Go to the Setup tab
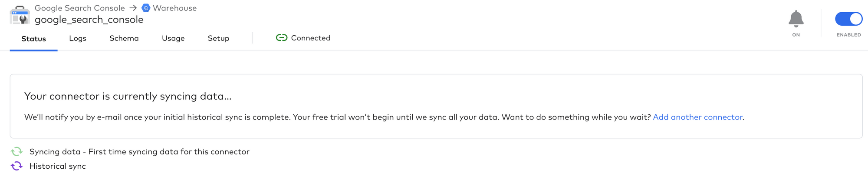868x187 pixels. tap(218, 38)
